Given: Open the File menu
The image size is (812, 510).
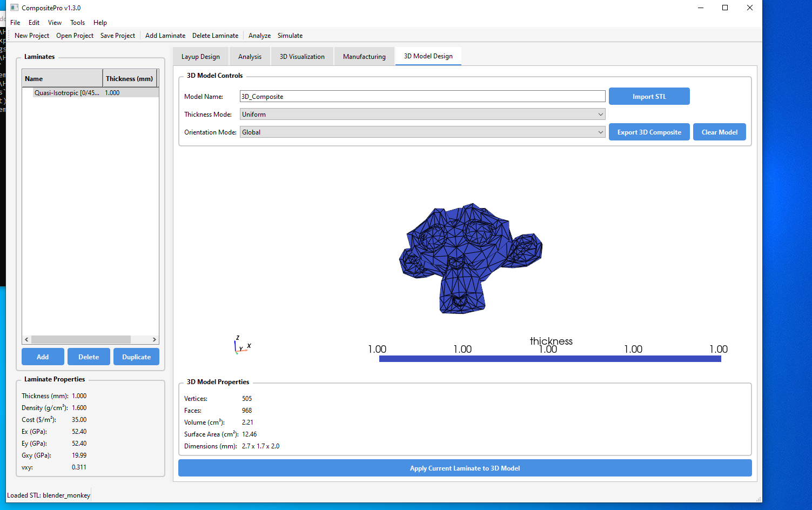Looking at the screenshot, I should coord(15,23).
